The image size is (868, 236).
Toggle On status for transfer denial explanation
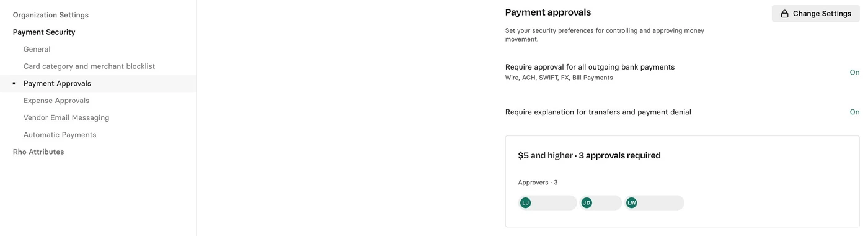tap(854, 112)
